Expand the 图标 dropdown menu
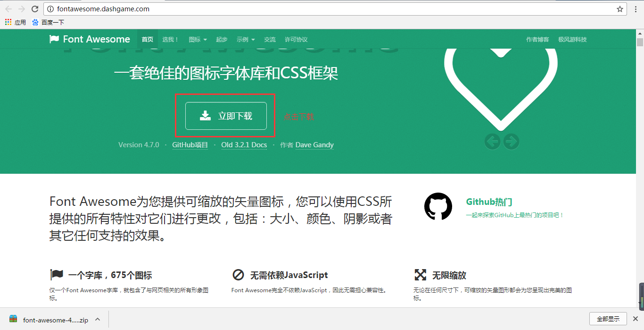The height and width of the screenshot is (330, 644). 198,40
